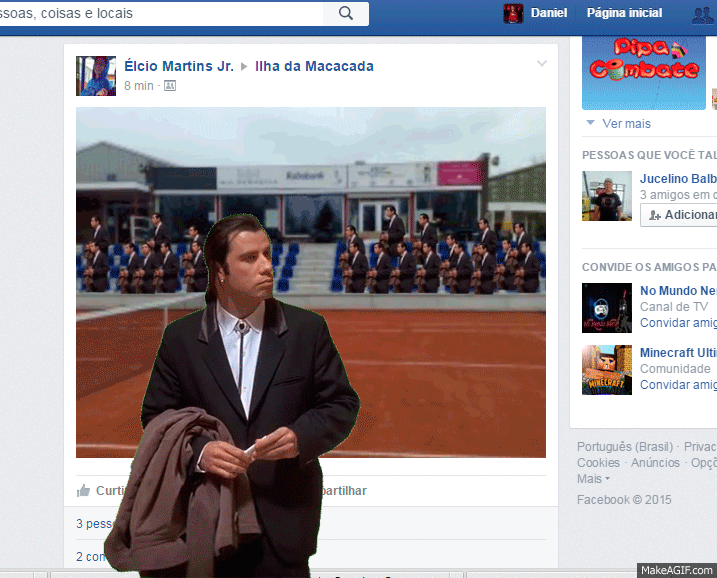Open post options chevron dropdown
The height and width of the screenshot is (578, 717).
pos(541,64)
